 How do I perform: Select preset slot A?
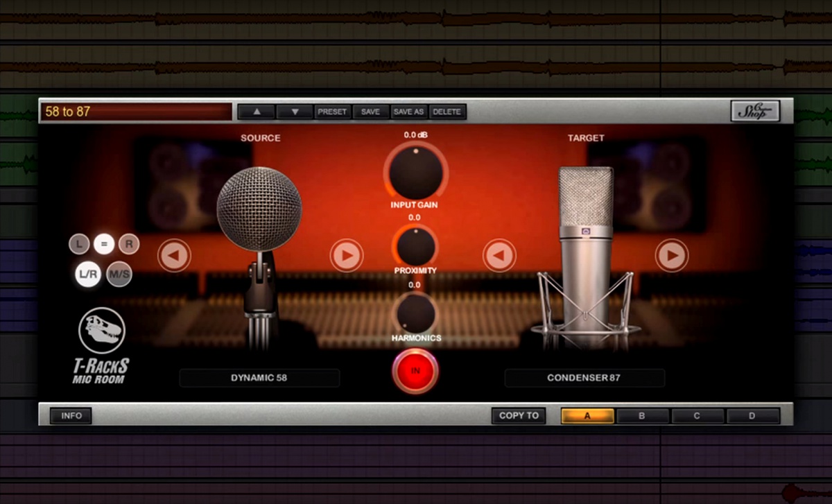pyautogui.click(x=588, y=416)
